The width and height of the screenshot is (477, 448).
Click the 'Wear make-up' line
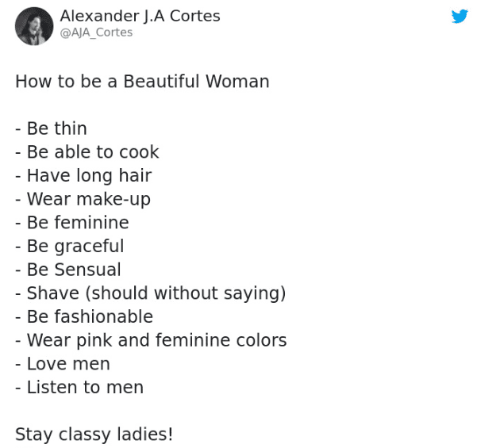pyautogui.click(x=83, y=199)
